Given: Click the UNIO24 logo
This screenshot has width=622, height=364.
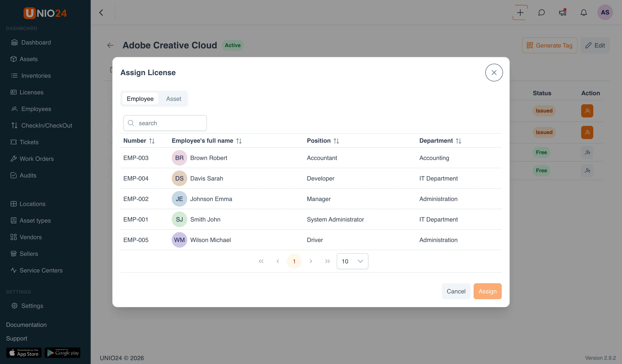Looking at the screenshot, I should 45,13.
